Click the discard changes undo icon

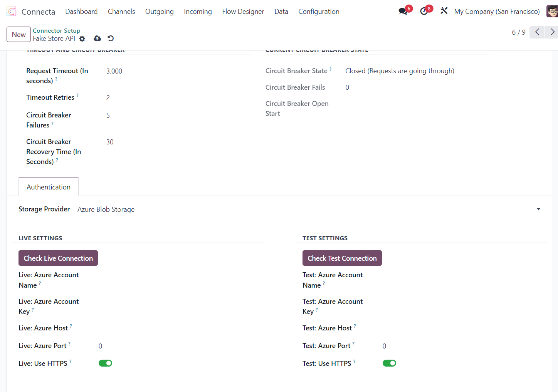111,38
